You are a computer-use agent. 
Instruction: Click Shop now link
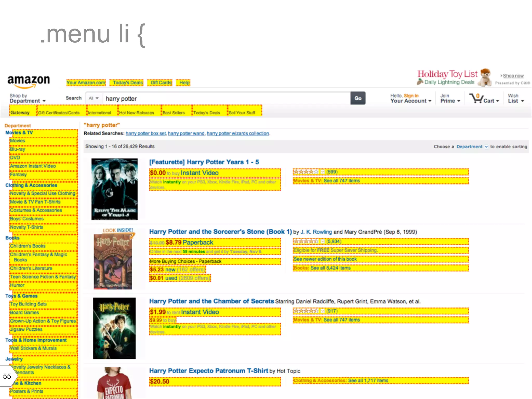[513, 76]
